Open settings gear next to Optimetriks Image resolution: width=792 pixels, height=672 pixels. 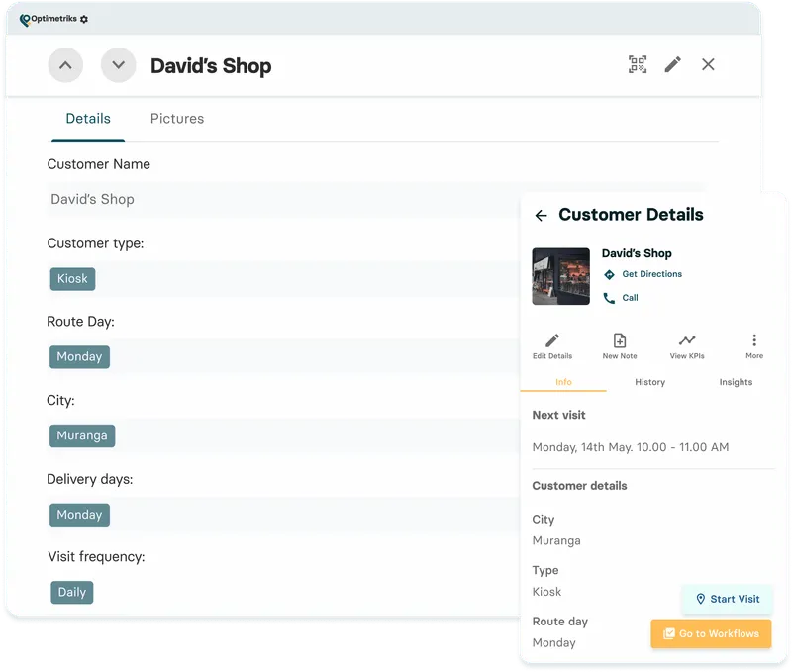(x=84, y=19)
